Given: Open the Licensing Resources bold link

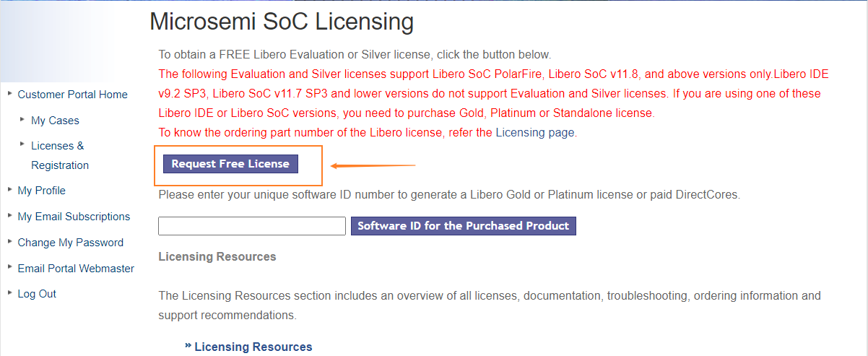Looking at the screenshot, I should 253,347.
